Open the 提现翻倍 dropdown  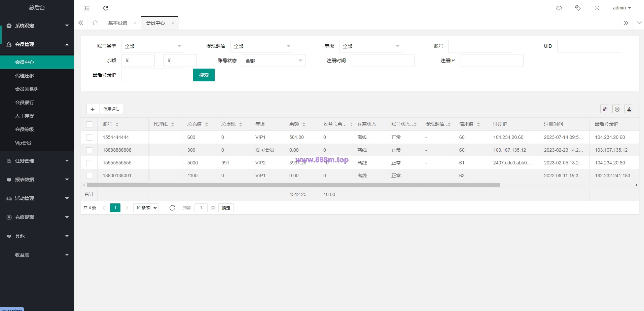[262, 46]
